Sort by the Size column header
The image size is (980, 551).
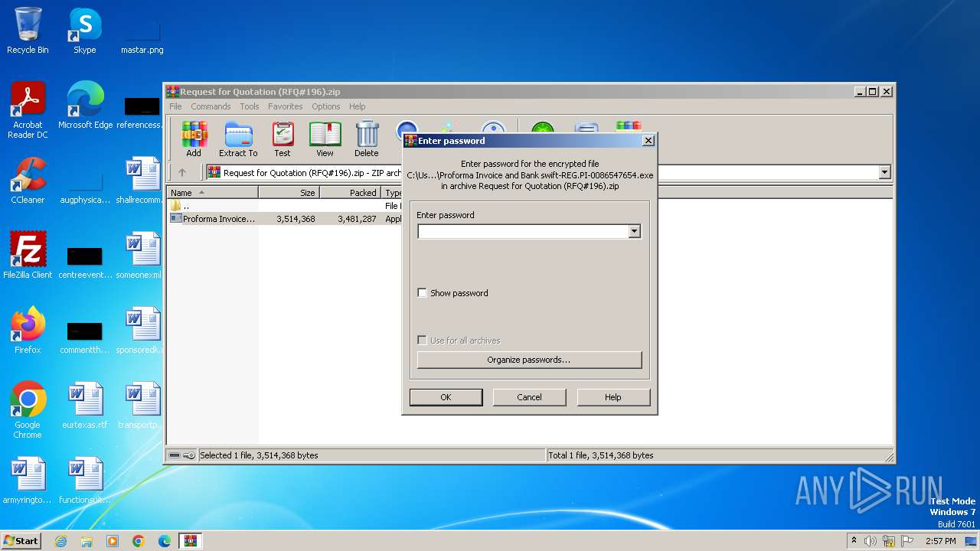coord(289,193)
